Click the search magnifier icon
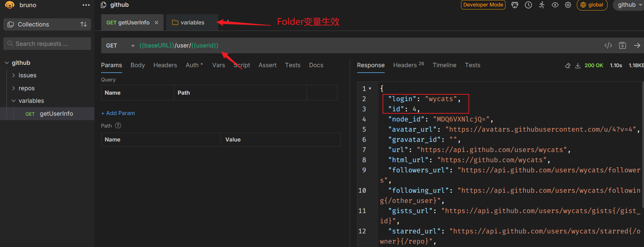Image resolution: width=644 pixels, height=247 pixels. click(10, 43)
